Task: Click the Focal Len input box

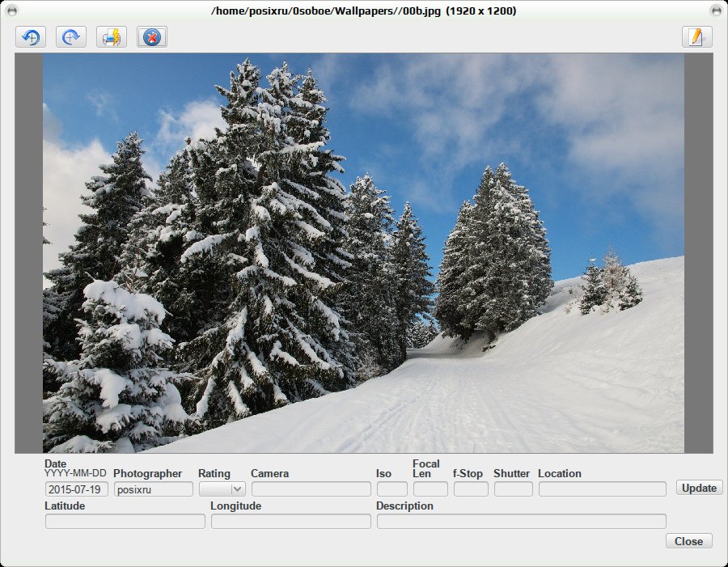Action: pyautogui.click(x=431, y=489)
